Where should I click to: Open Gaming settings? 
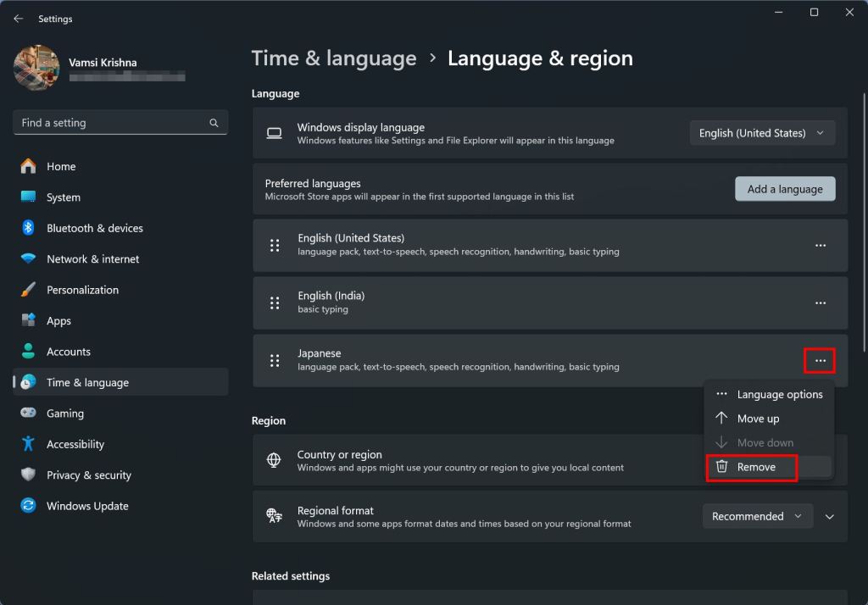(120, 413)
